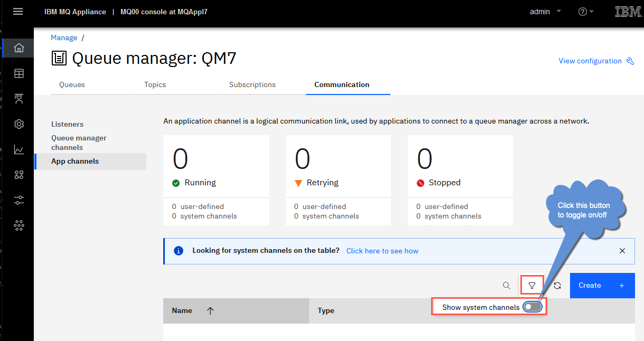
Task: Click the green Running check icon
Action: [176, 183]
